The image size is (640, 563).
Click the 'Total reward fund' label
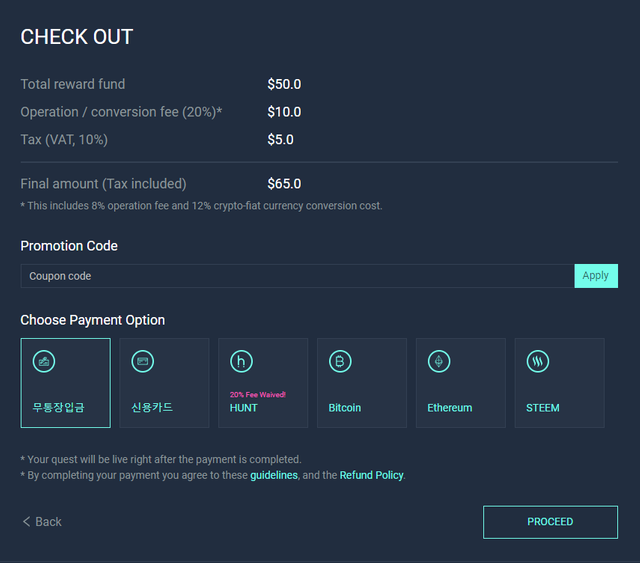(x=73, y=84)
